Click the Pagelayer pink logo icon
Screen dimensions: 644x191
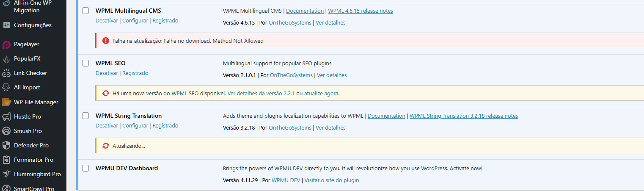6,44
